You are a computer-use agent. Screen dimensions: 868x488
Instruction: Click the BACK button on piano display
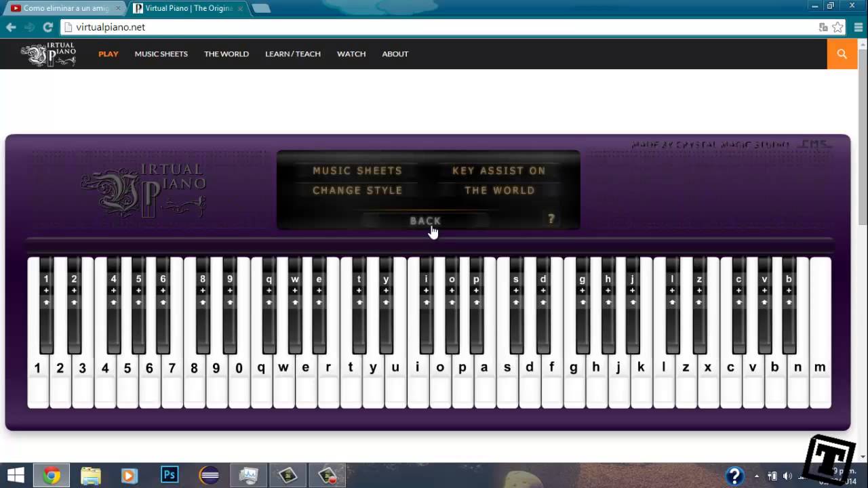425,221
